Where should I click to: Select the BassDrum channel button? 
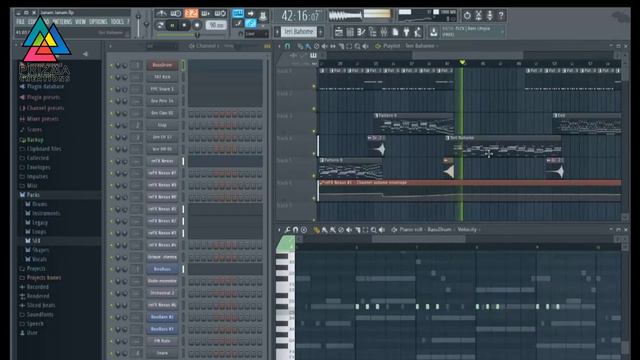coord(162,65)
